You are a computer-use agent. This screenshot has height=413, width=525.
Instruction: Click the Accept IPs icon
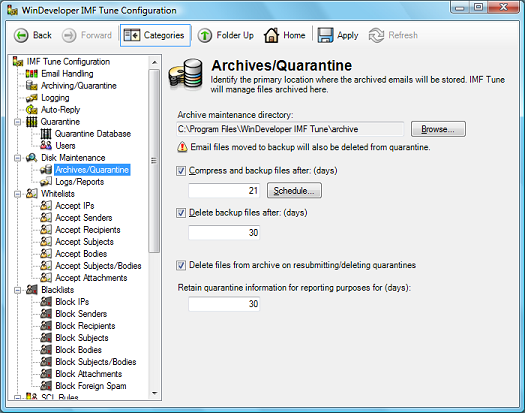[46, 206]
